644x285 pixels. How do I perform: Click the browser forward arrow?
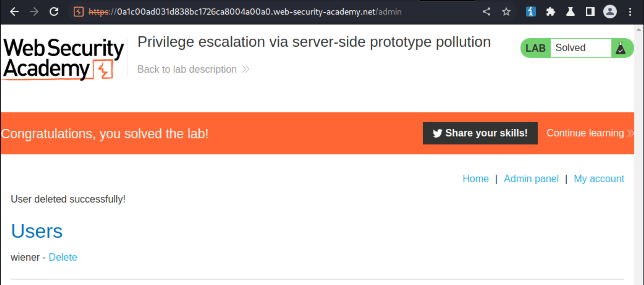point(34,12)
